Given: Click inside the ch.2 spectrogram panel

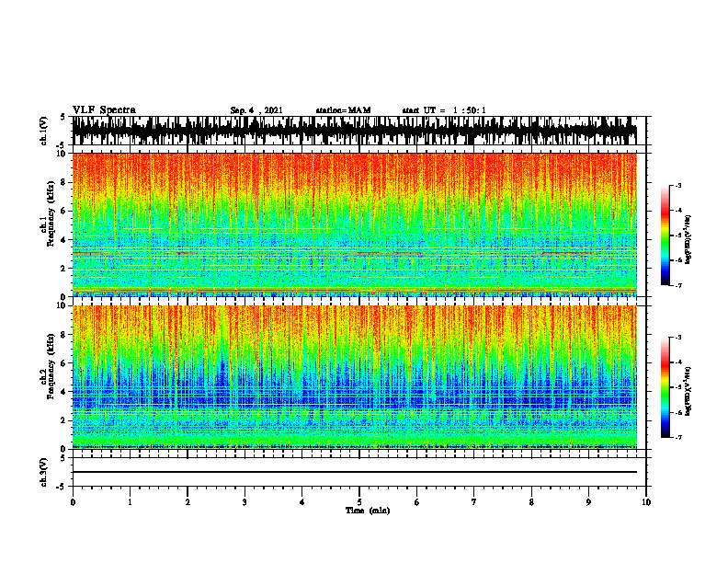Looking at the screenshot, I should pyautogui.click(x=354, y=377).
